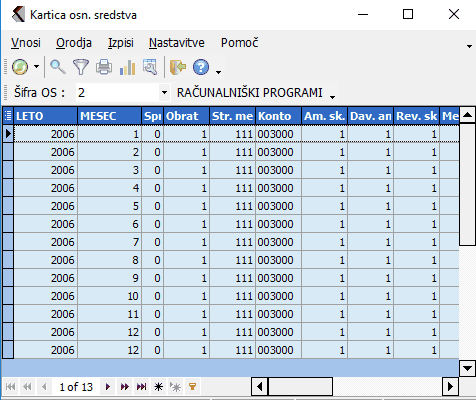The image size is (476, 400).
Task: Click the horizontal scrollbar thumb
Action: [x=300, y=387]
